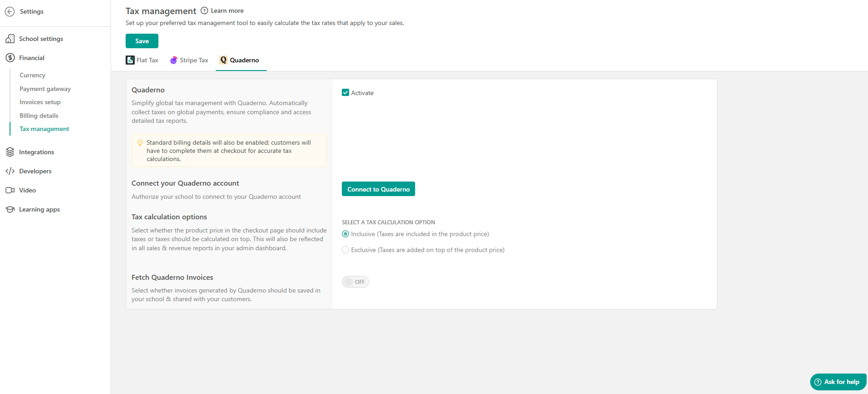Click the Video camera icon
The image size is (868, 394).
point(10,190)
